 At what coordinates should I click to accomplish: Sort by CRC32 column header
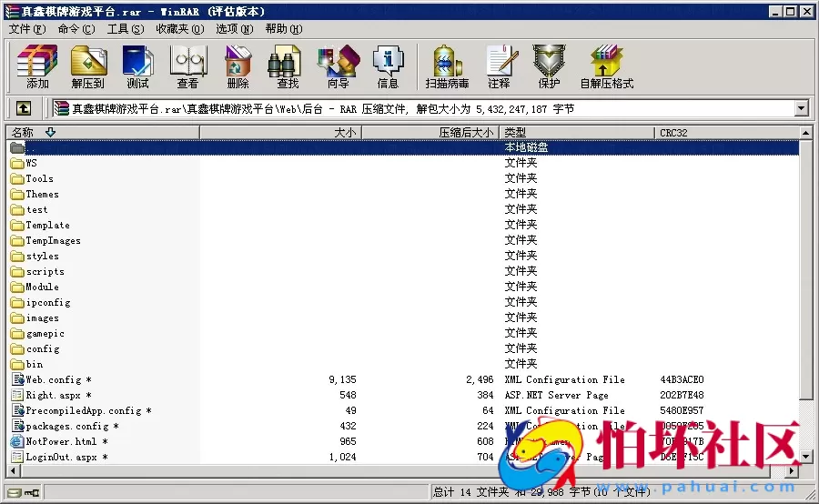click(726, 133)
